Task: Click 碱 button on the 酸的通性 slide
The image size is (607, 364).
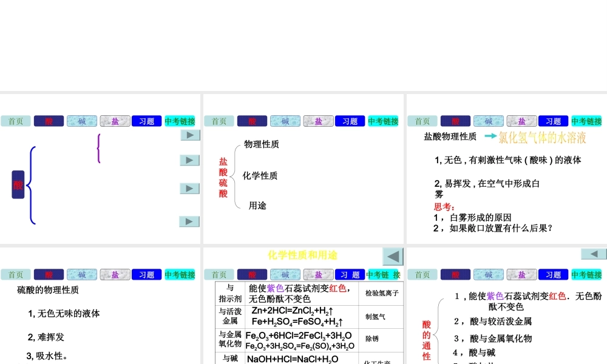Action: (x=489, y=275)
